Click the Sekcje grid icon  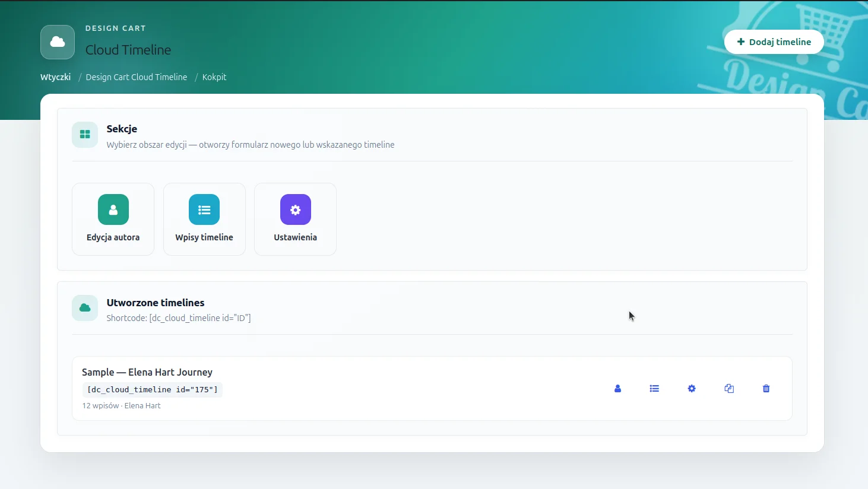[85, 135]
